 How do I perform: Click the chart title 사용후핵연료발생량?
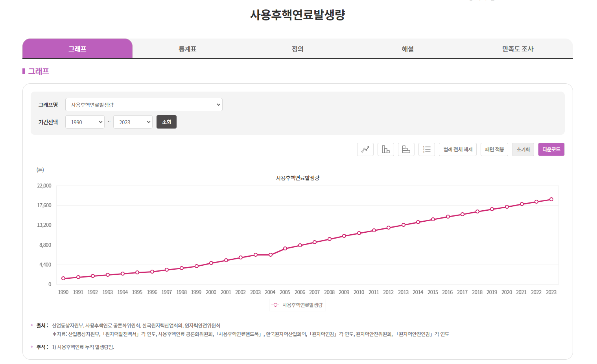click(298, 178)
